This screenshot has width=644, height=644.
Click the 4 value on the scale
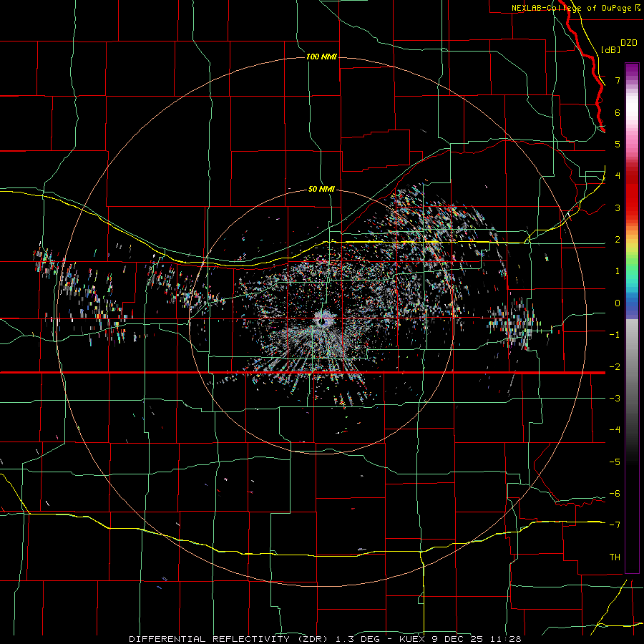tap(618, 176)
